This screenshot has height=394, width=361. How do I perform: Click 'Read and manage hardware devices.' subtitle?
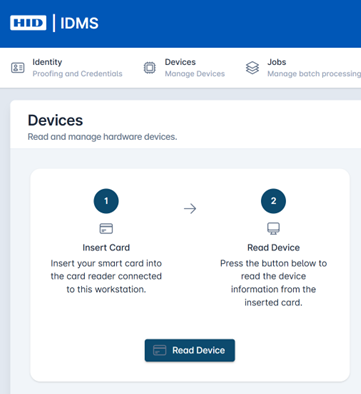click(102, 137)
